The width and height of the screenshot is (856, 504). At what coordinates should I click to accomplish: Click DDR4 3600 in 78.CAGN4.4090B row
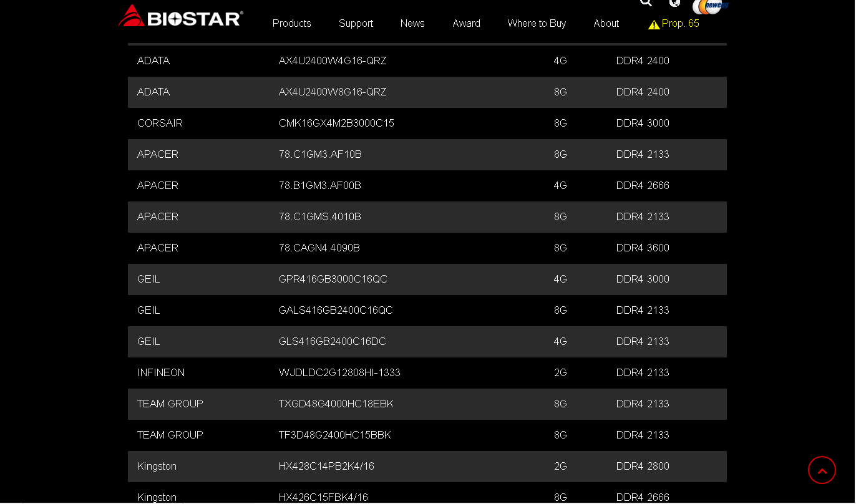tap(643, 248)
